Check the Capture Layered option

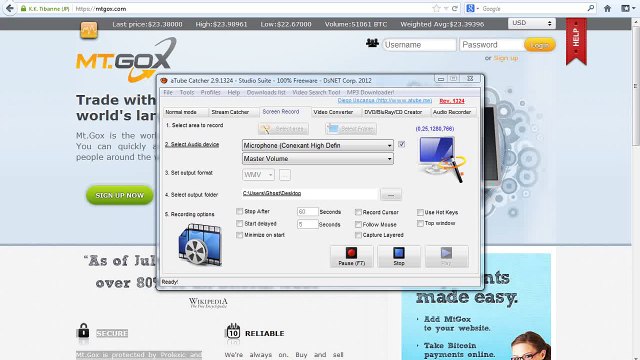[x=358, y=235]
